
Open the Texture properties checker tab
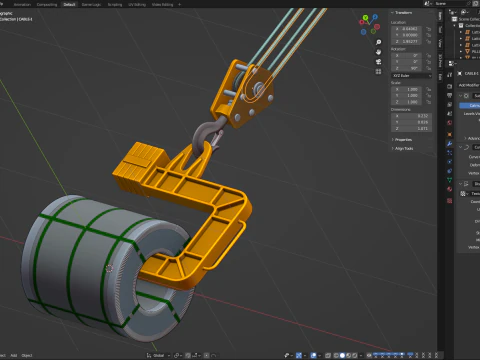click(x=449, y=201)
